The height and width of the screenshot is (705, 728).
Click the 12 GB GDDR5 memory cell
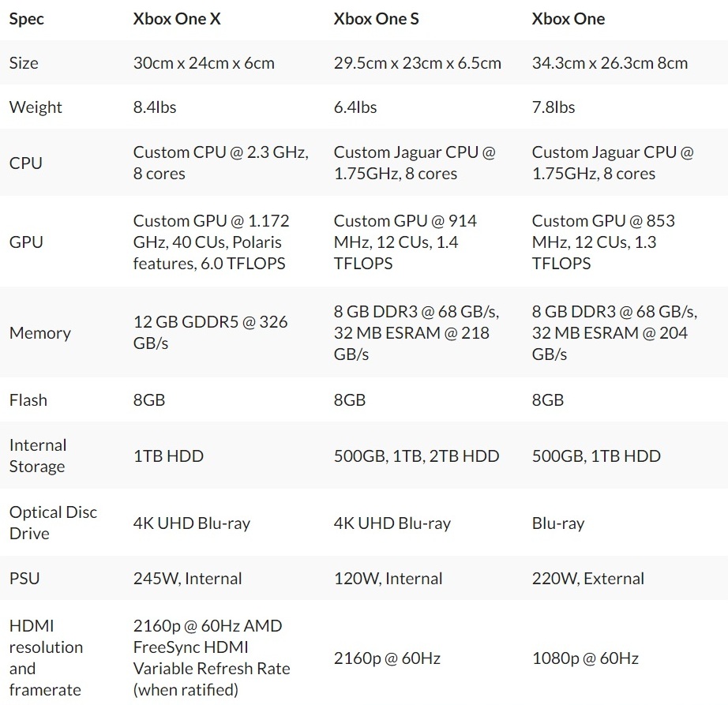[x=210, y=332]
